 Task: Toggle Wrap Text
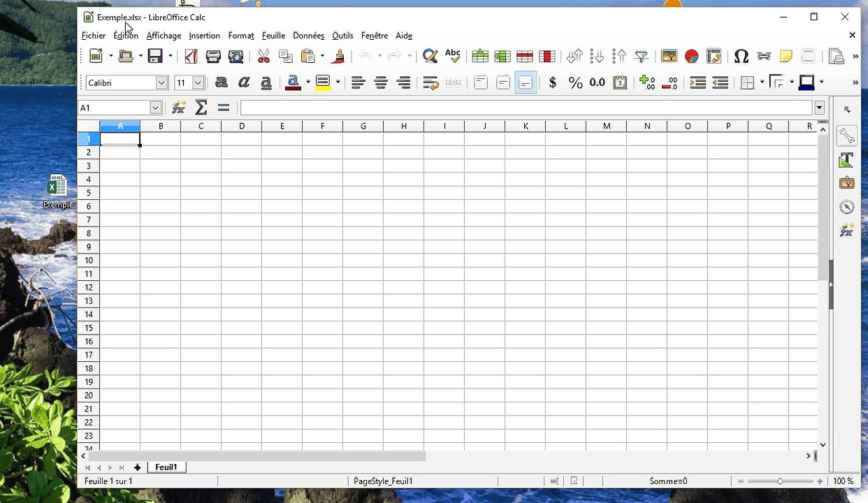pyautogui.click(x=431, y=82)
